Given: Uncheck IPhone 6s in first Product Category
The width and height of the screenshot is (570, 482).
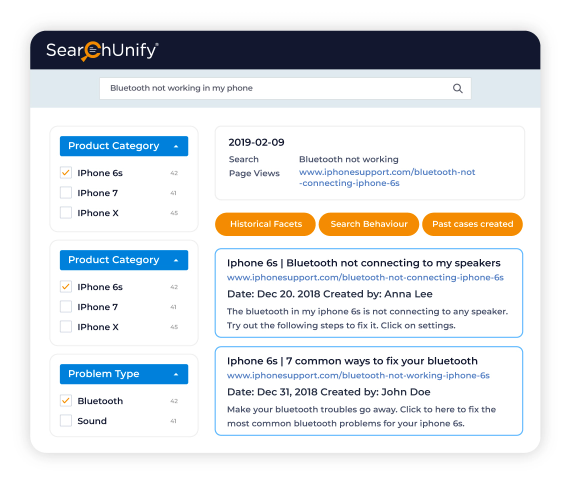Looking at the screenshot, I should pyautogui.click(x=66, y=173).
